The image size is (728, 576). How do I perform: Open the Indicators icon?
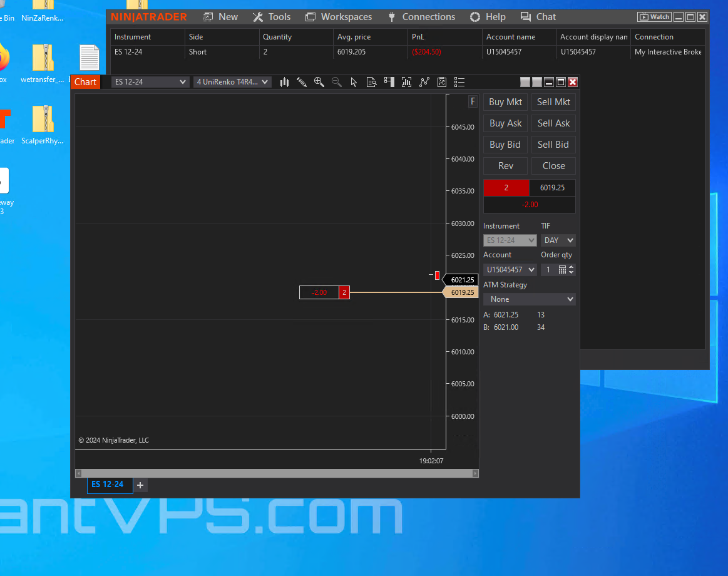[424, 82]
